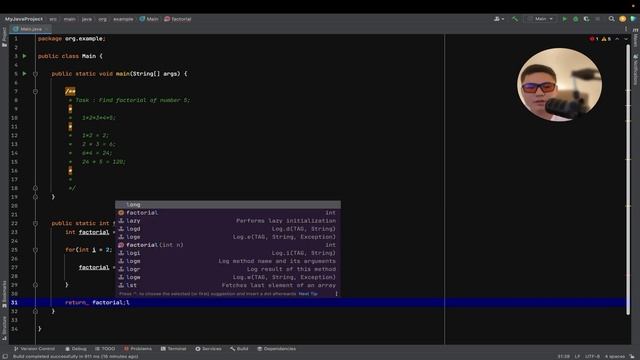Collapse factorial method fold at line 22
The image size is (640, 360).
click(36, 223)
